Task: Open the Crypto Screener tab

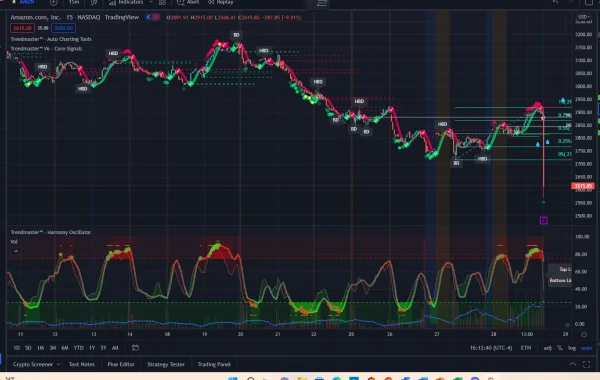Action: pyautogui.click(x=33, y=364)
